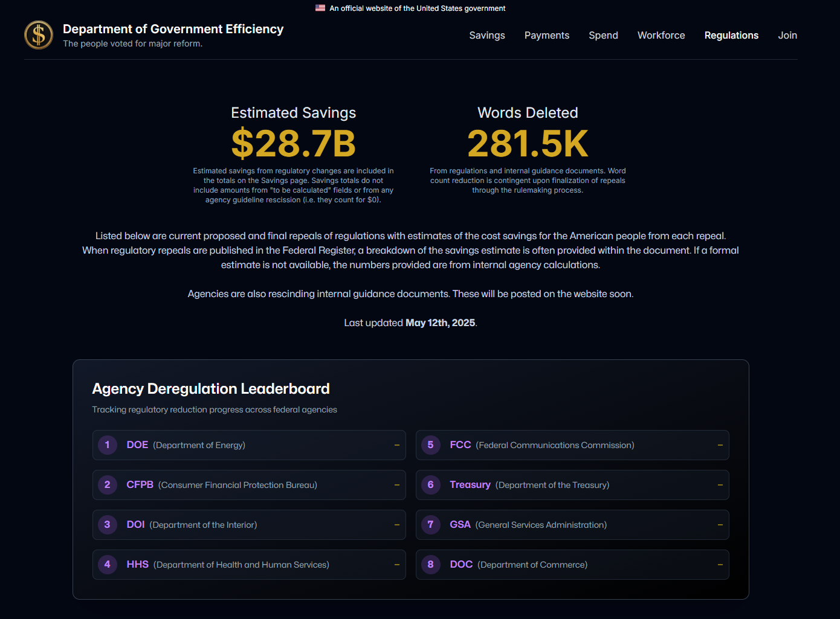The height and width of the screenshot is (619, 840).
Task: Click the Estimated Savings heading
Action: pyautogui.click(x=294, y=113)
